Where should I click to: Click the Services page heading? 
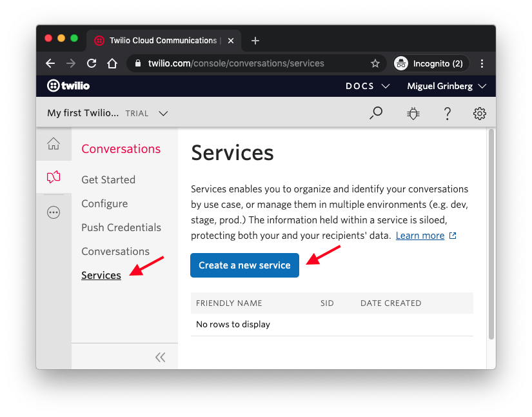point(232,153)
